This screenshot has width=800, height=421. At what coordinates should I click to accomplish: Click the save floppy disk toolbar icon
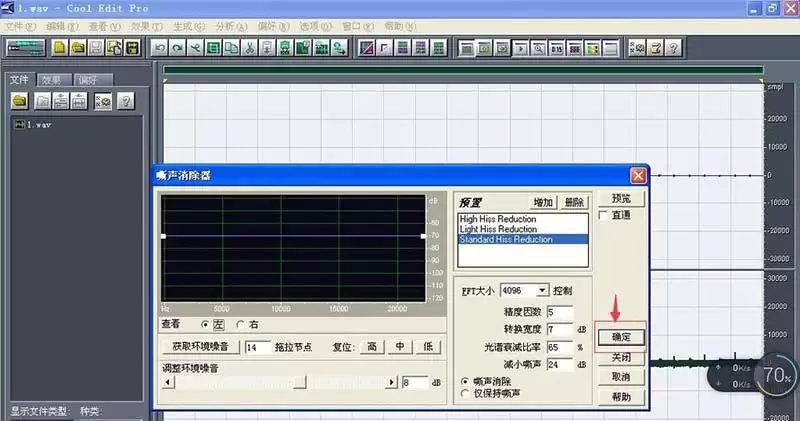(96, 48)
